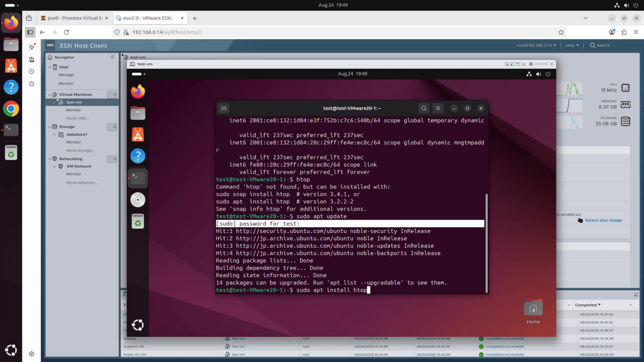Open Files in the host Ubuntu dock
644x362 pixels.
(11, 44)
